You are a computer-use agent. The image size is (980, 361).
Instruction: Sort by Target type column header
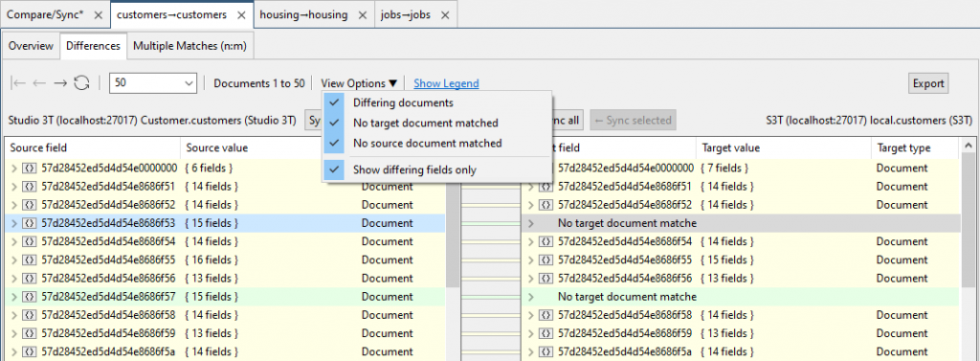[x=914, y=147]
